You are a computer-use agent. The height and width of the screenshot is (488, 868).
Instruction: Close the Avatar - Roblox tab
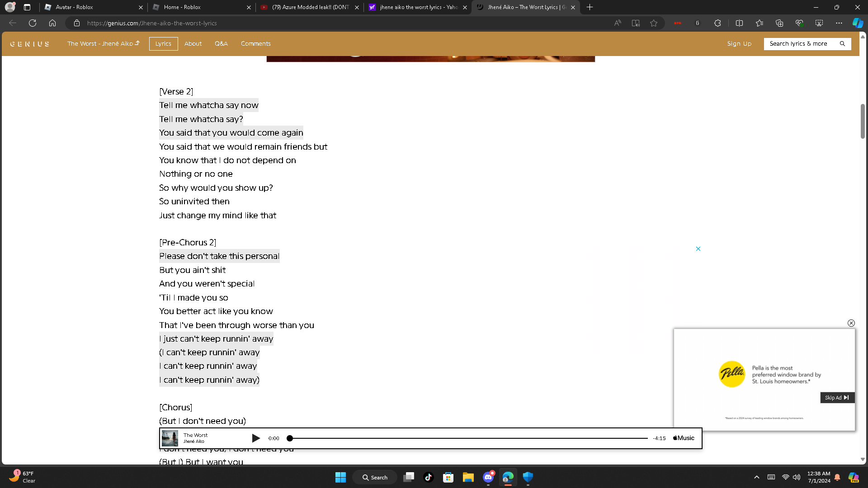tap(141, 7)
